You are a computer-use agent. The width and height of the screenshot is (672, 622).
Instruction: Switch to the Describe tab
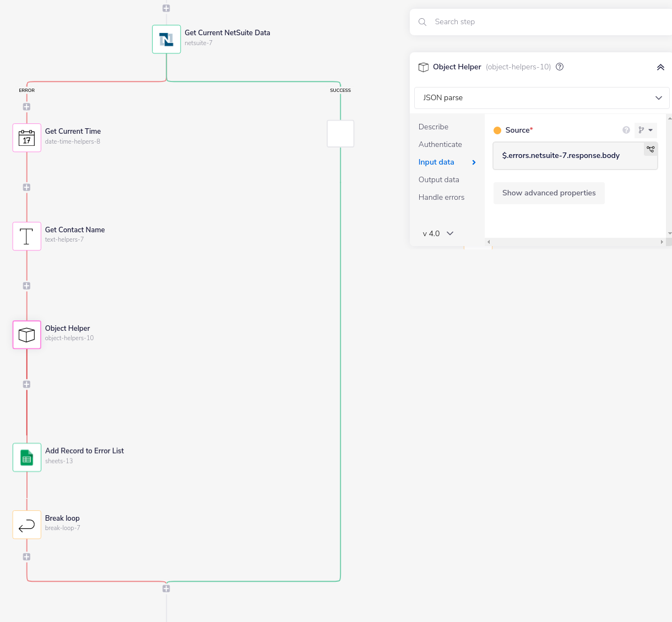click(x=433, y=127)
